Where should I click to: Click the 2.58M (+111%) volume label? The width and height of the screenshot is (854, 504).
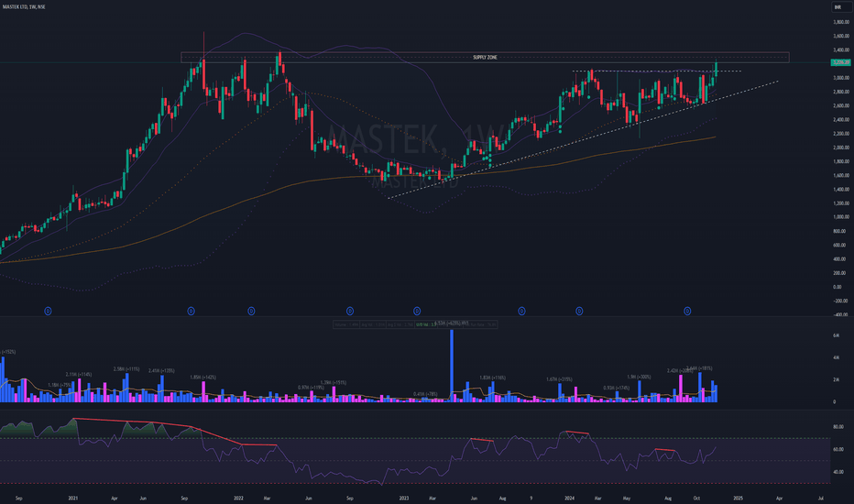(126, 369)
